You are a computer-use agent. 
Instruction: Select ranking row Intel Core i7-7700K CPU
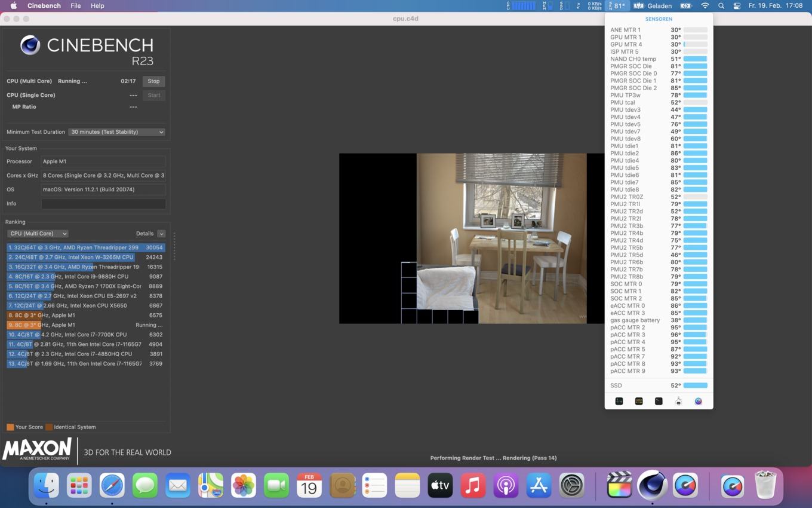click(85, 335)
